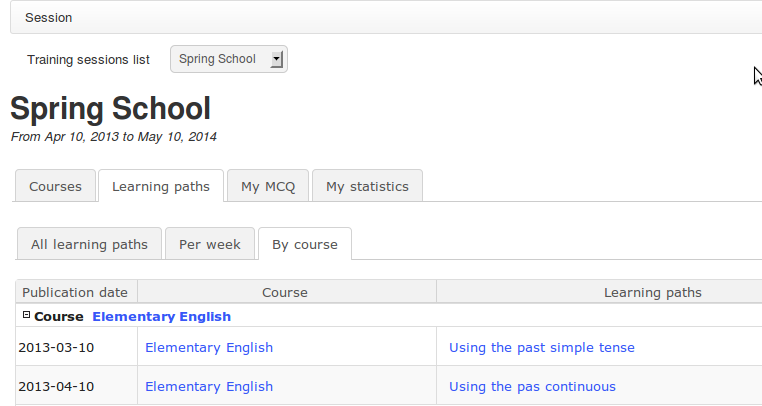Switch to the Courses tab
Screen dimensions: 762x406
55,186
